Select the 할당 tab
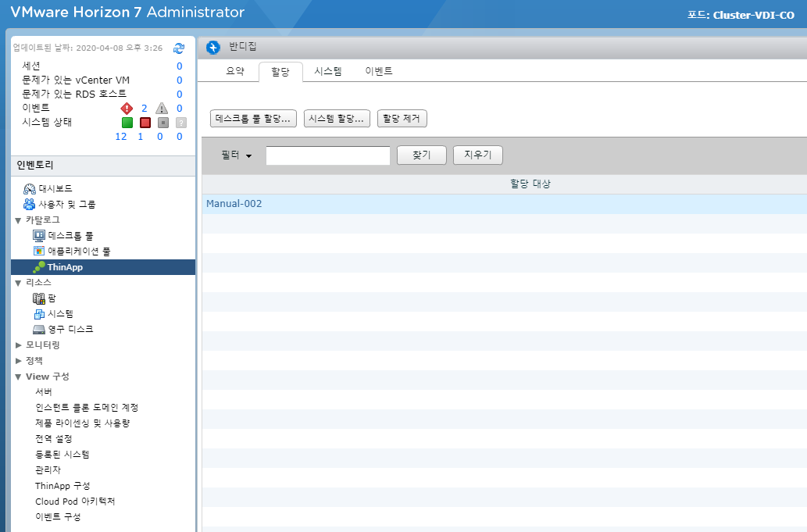 [x=280, y=72]
